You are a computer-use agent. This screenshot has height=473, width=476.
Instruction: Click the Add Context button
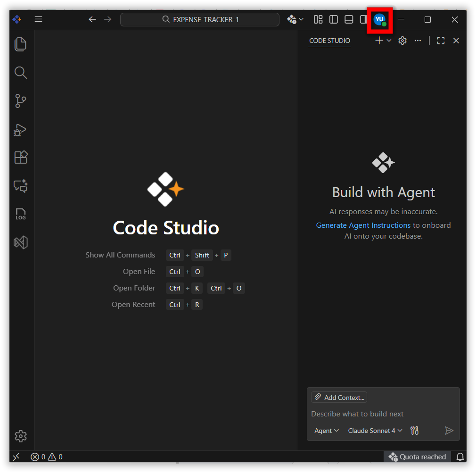point(339,398)
